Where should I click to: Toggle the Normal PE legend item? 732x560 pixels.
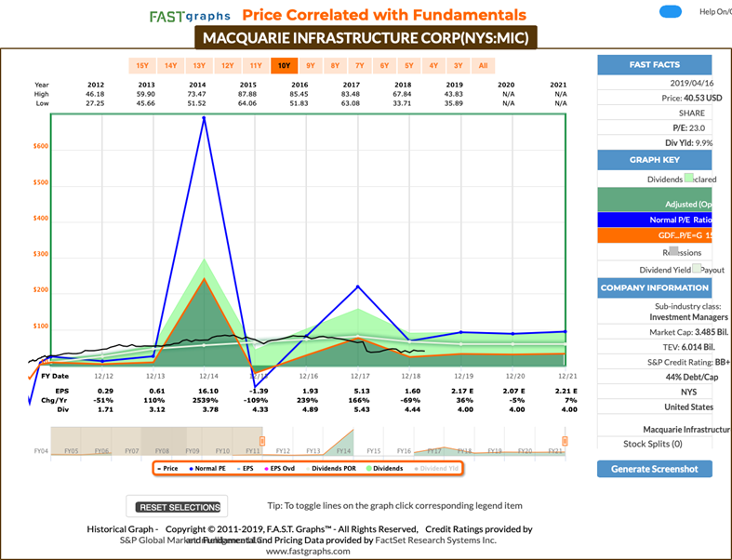(x=207, y=469)
